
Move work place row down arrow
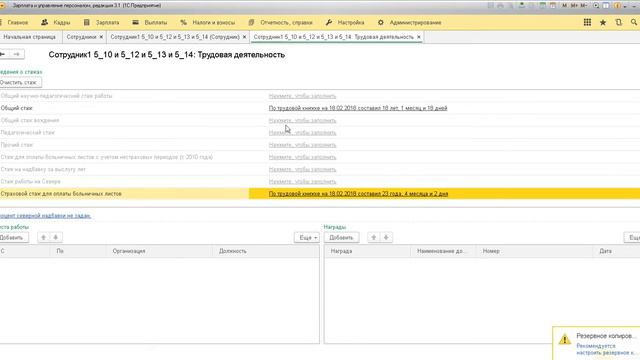(56, 237)
